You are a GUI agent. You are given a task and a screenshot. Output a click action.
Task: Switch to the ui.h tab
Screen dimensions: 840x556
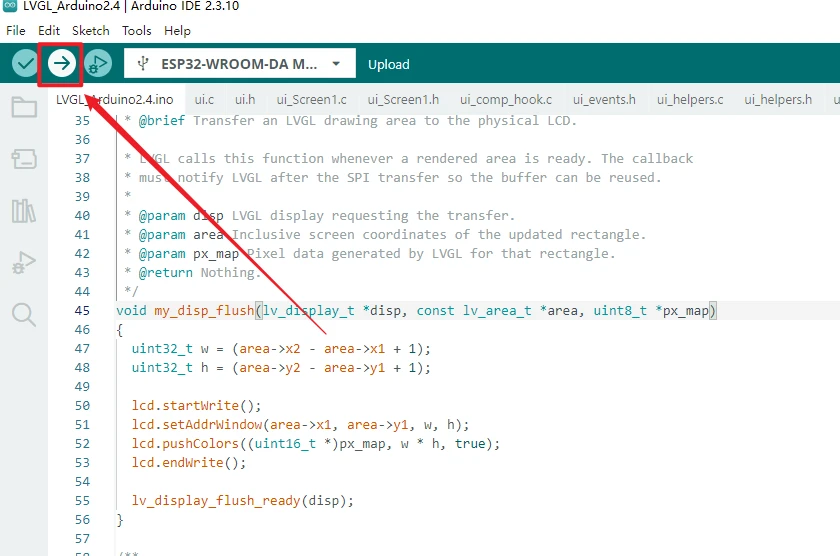[x=245, y=100]
